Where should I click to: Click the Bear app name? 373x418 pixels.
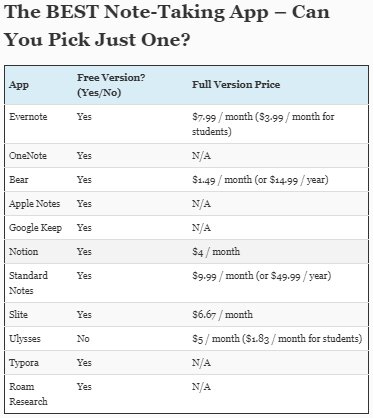click(x=19, y=180)
